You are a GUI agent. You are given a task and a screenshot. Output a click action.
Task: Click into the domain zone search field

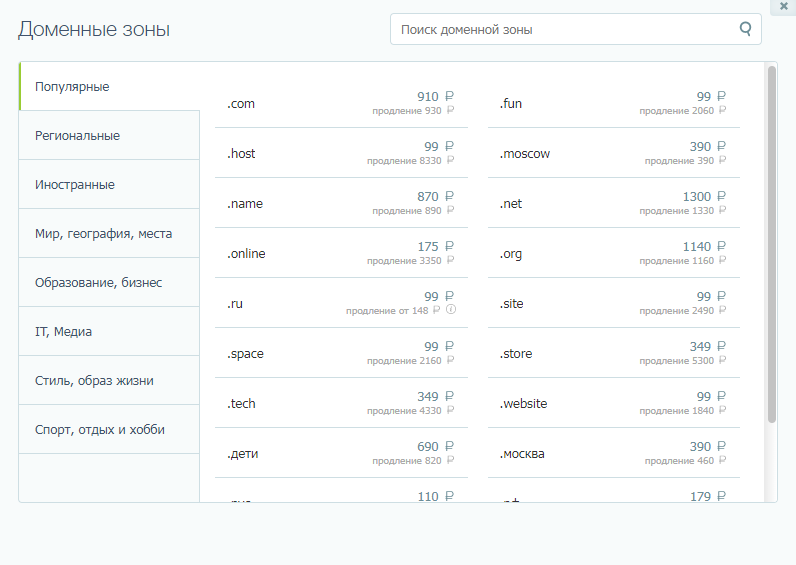(565, 30)
